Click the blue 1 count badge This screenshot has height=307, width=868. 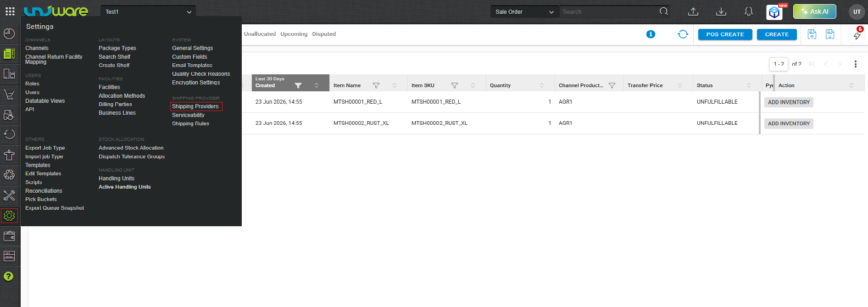tap(651, 34)
